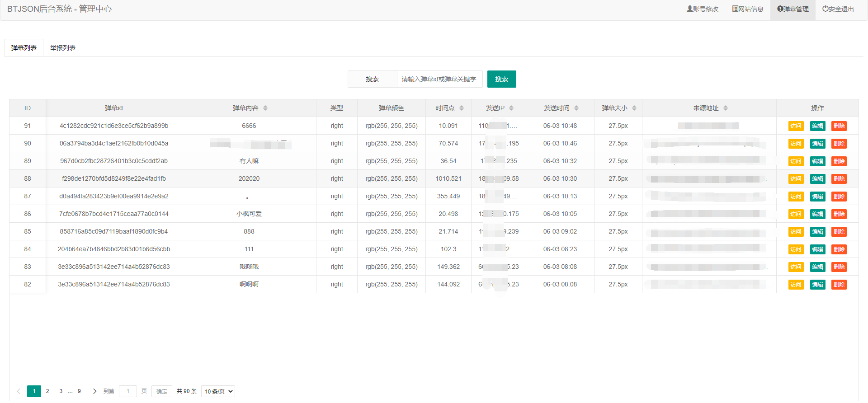Click the page jump number field
The image size is (868, 403).
128,391
